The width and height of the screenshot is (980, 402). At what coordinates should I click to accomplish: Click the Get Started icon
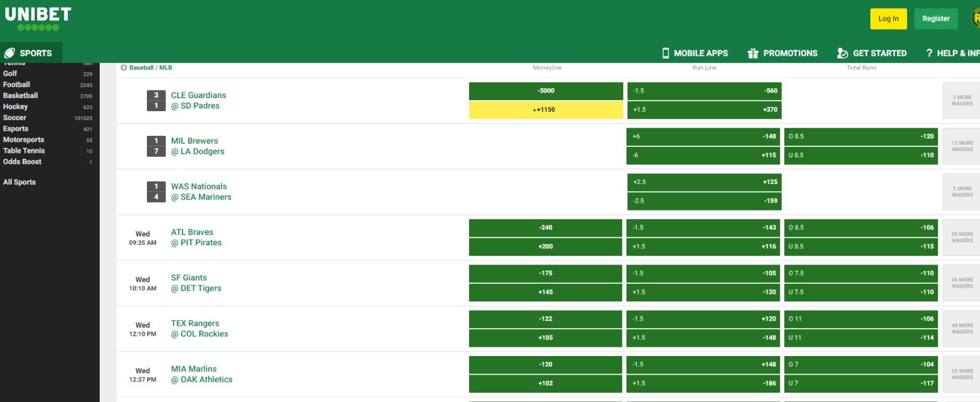[x=842, y=53]
